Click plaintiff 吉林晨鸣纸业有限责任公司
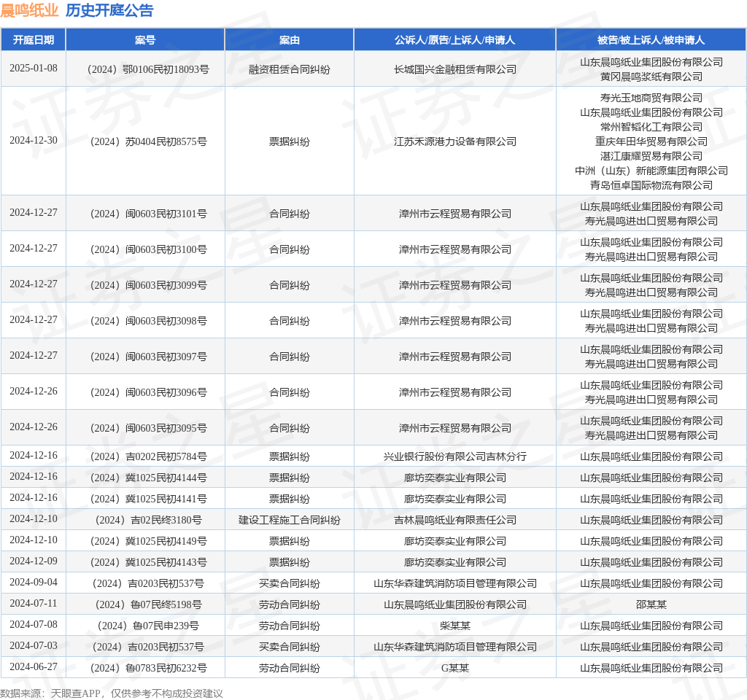 tap(455, 520)
